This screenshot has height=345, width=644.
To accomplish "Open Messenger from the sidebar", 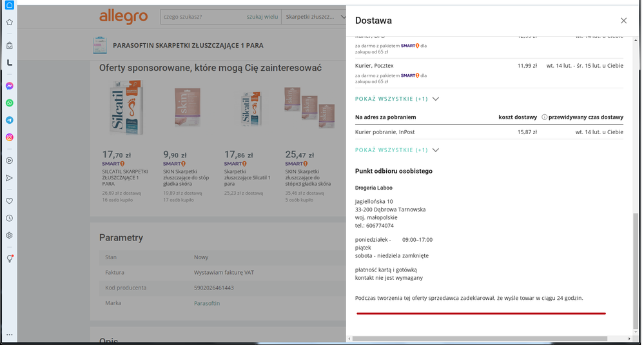I will pos(10,86).
